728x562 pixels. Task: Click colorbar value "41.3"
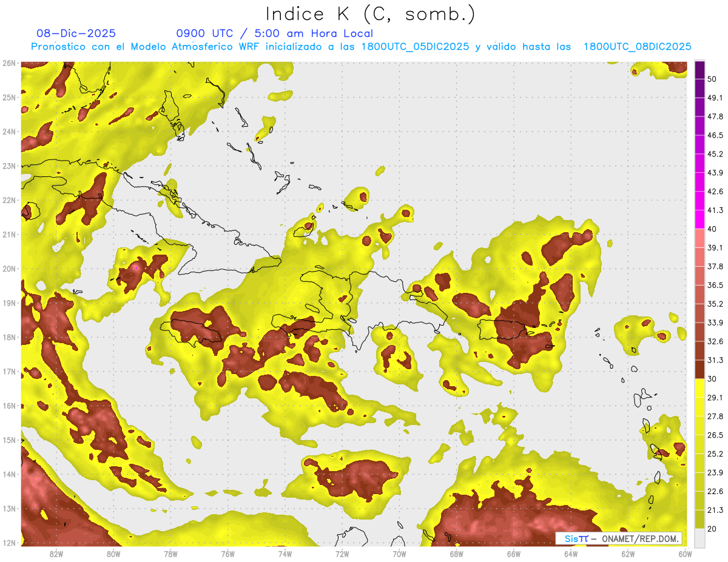715,210
